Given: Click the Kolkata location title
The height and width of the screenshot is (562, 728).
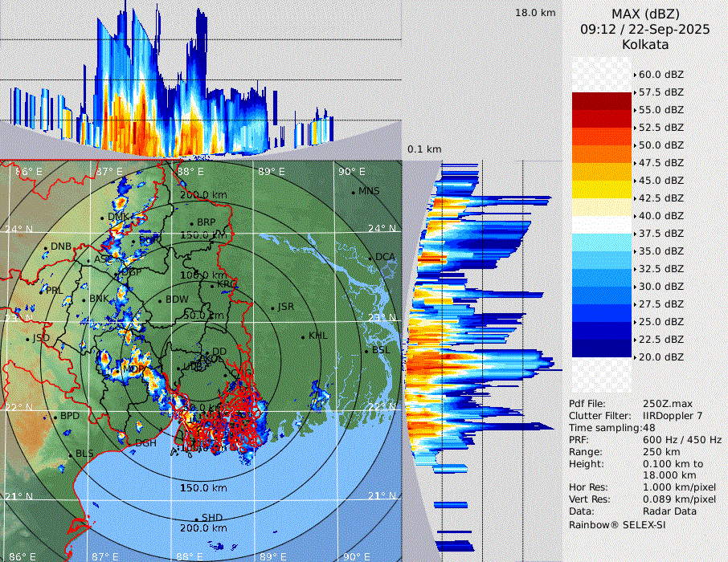Looking at the screenshot, I should (x=645, y=44).
